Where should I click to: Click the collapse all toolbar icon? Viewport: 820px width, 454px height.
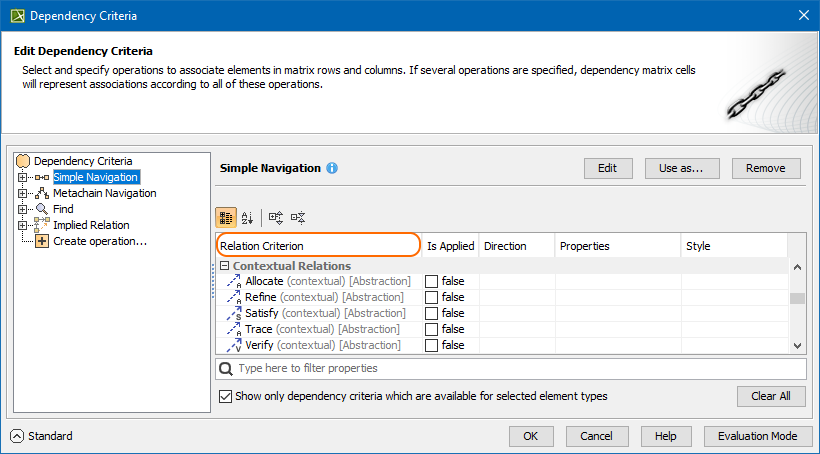point(297,217)
